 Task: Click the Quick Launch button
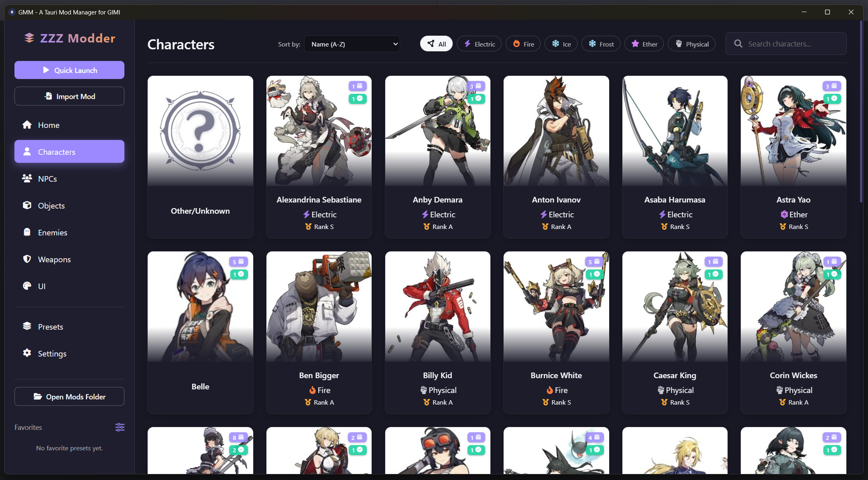pos(69,70)
